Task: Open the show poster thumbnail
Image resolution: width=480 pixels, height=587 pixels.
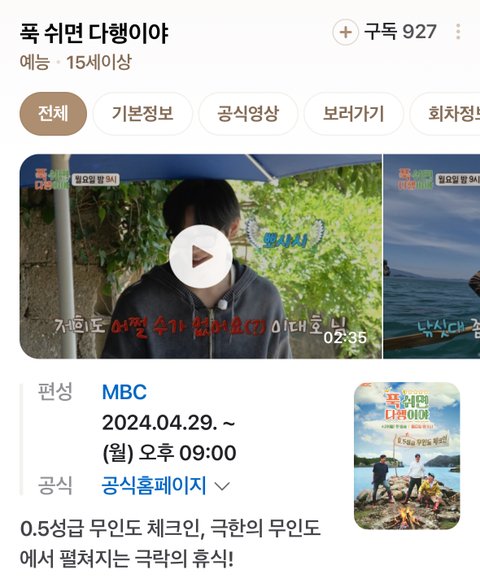Action: click(407, 456)
